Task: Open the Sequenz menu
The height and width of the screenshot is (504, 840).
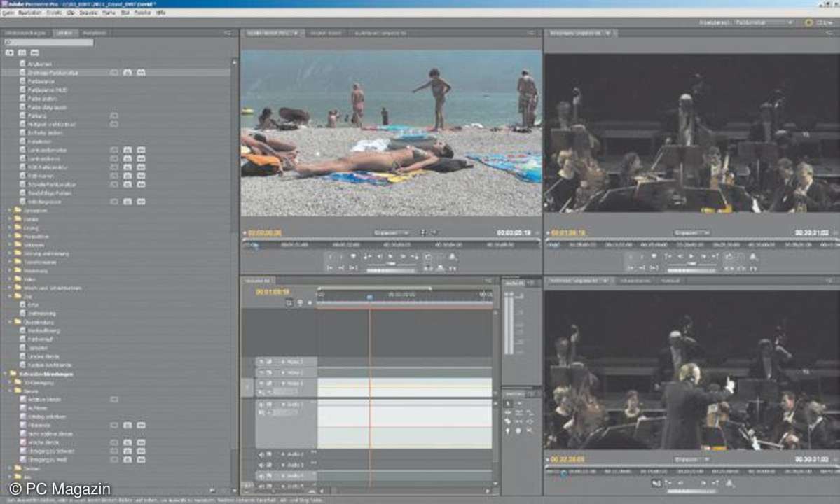Action: [88, 13]
